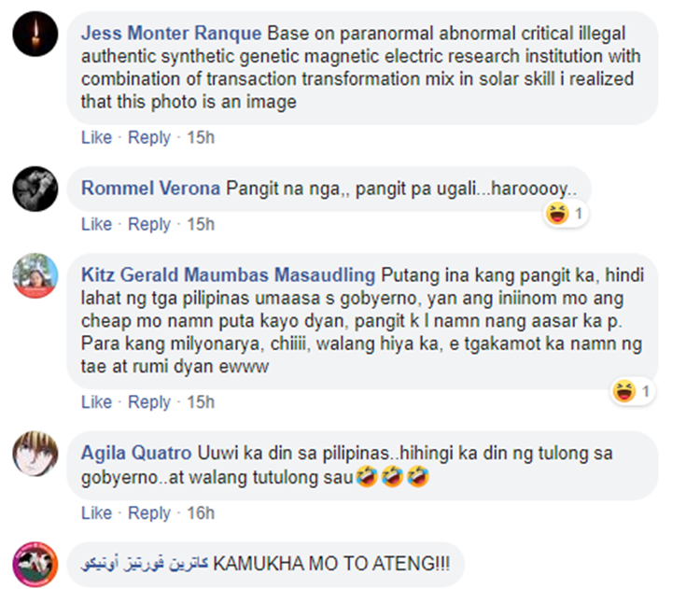This screenshot has width=700, height=589.
Task: Open Jess Monter Ranque's candle profile picture
Action: 35,34
